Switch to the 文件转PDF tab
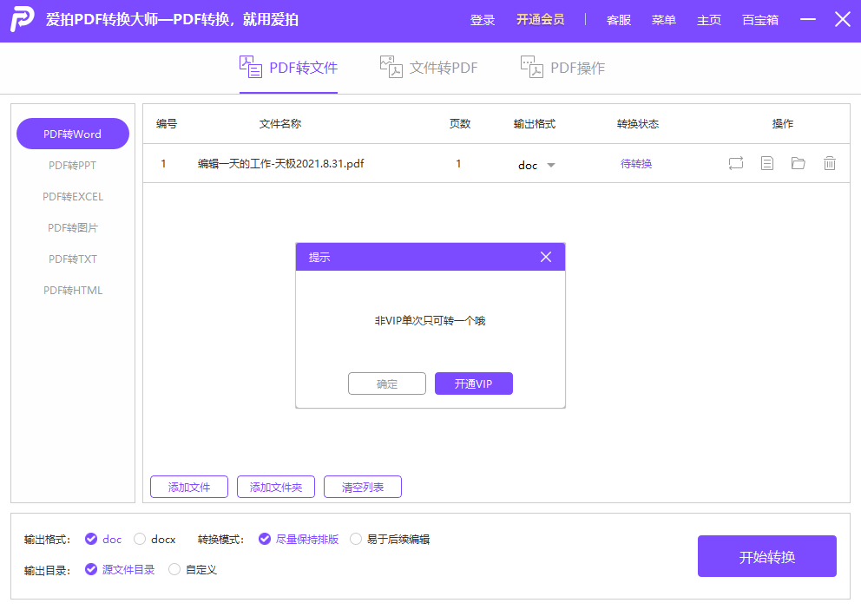 coord(429,68)
